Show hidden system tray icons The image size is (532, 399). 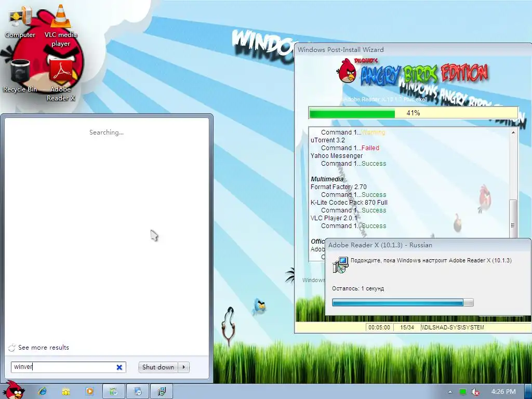[x=450, y=392]
